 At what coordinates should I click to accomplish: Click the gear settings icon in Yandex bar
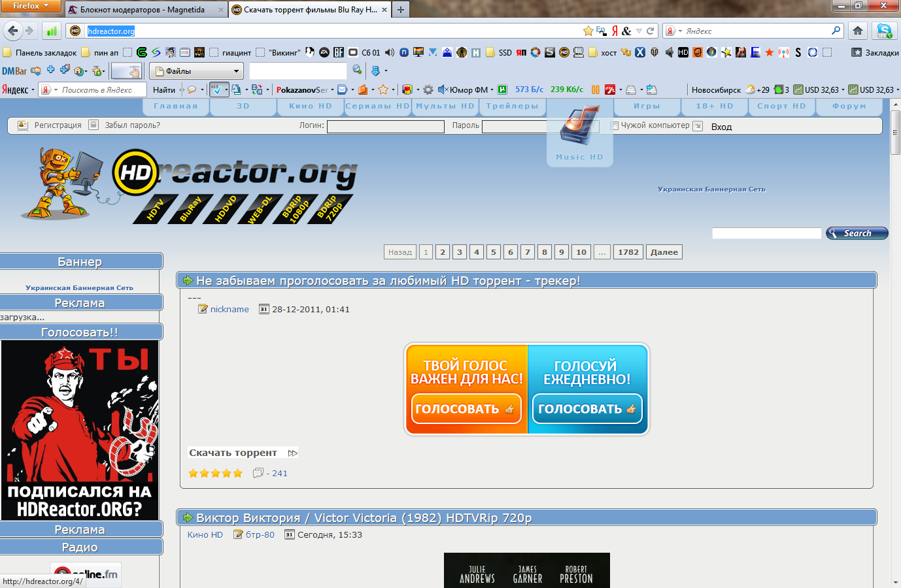click(x=428, y=90)
